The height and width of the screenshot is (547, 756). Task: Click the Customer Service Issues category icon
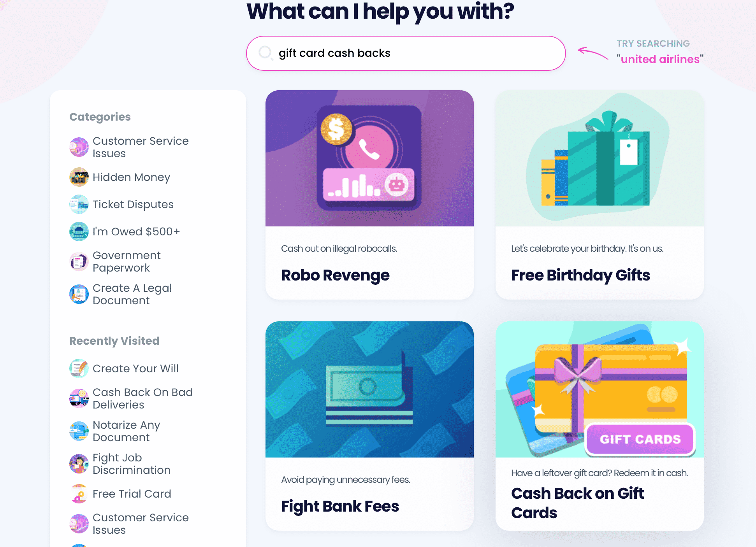click(79, 147)
